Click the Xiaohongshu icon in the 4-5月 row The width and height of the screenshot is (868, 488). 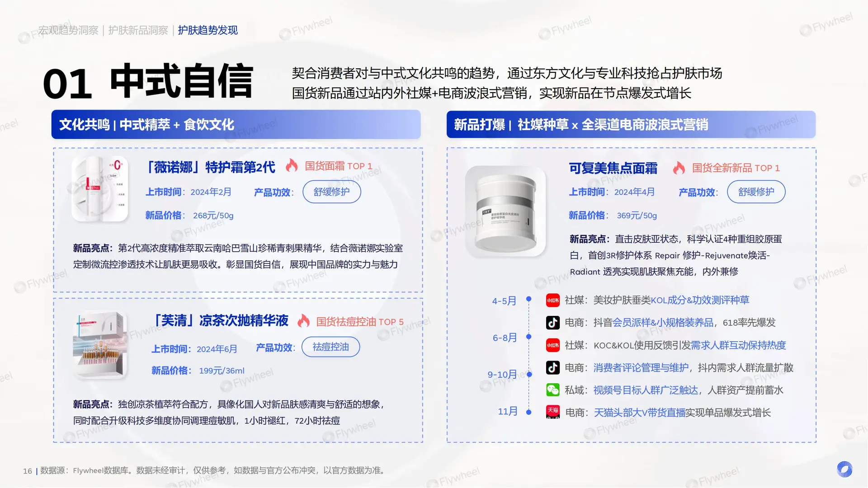[x=552, y=300]
